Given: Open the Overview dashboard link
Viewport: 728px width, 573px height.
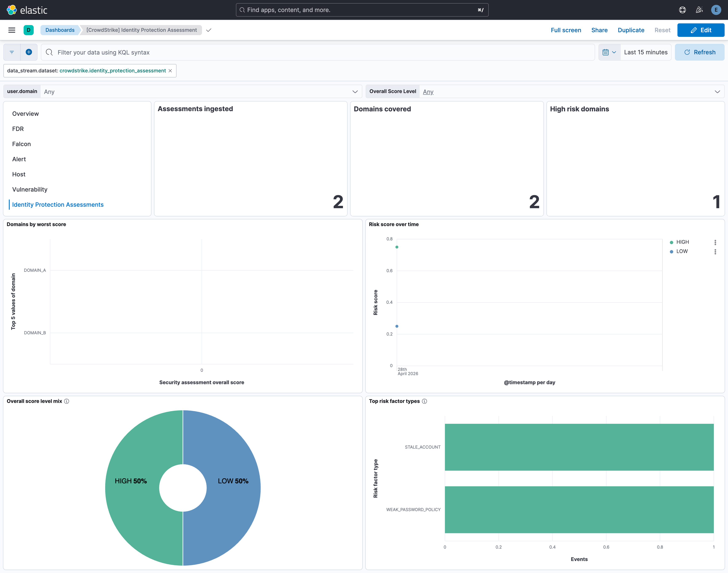Looking at the screenshot, I should coord(25,114).
